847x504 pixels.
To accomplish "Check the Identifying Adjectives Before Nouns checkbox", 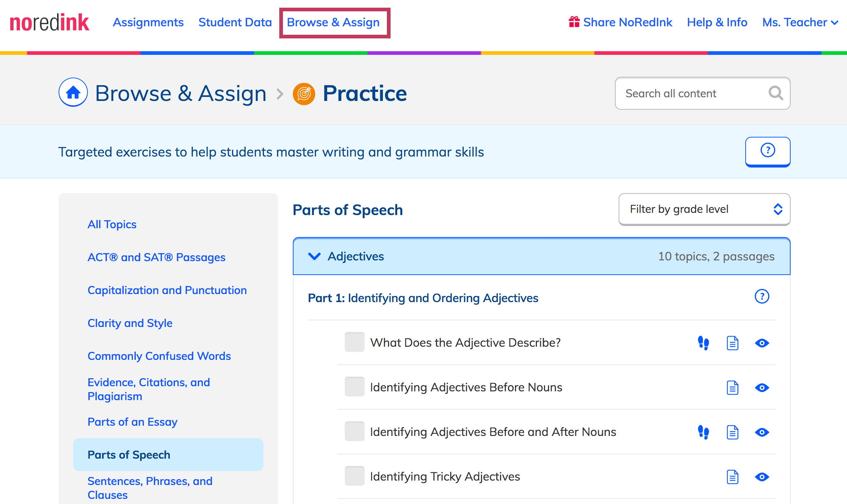I will tap(354, 387).
